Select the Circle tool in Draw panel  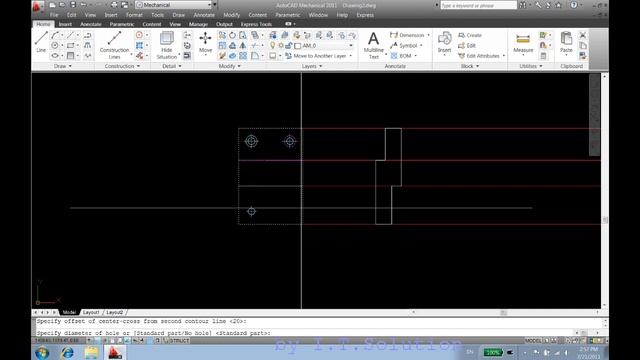[55, 45]
